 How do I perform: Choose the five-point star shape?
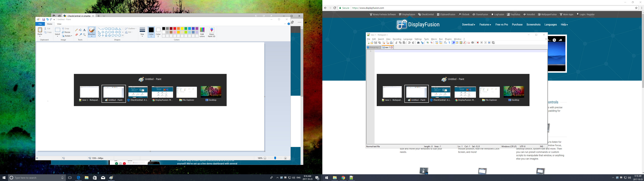point(106,36)
